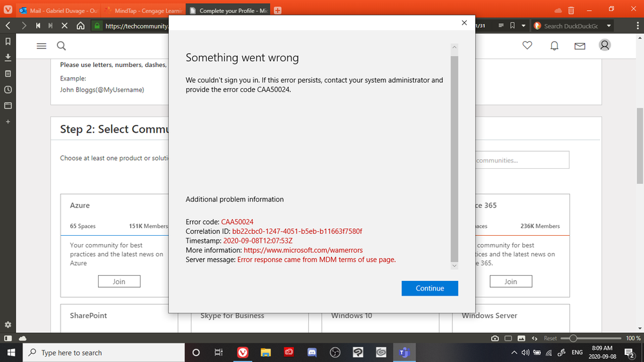Click the search magnifier on the page
The height and width of the screenshot is (362, 644).
pyautogui.click(x=61, y=46)
